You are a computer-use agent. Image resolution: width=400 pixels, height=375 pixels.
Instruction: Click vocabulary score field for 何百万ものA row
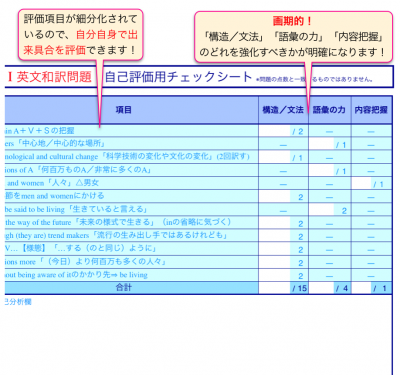click(x=321, y=170)
